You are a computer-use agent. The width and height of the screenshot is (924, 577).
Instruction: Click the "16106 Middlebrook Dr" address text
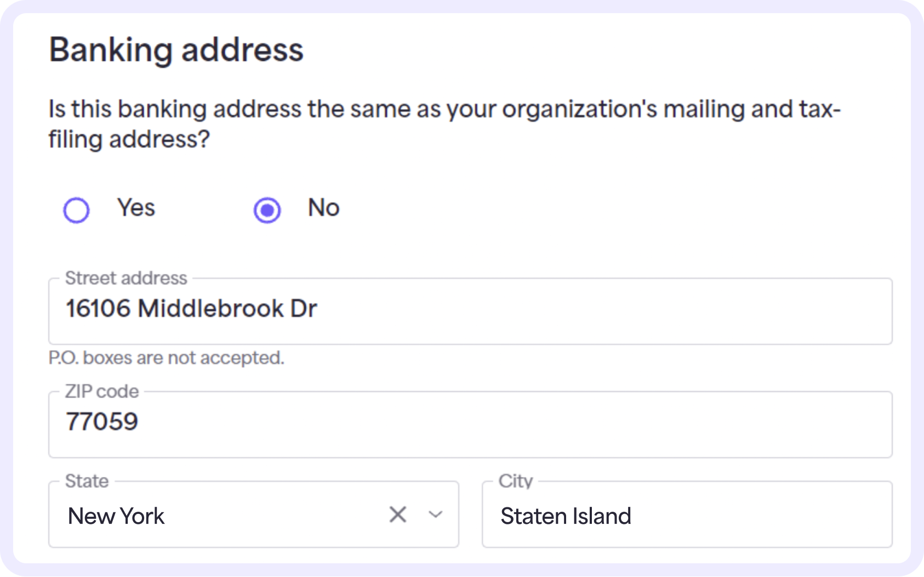coord(191,309)
